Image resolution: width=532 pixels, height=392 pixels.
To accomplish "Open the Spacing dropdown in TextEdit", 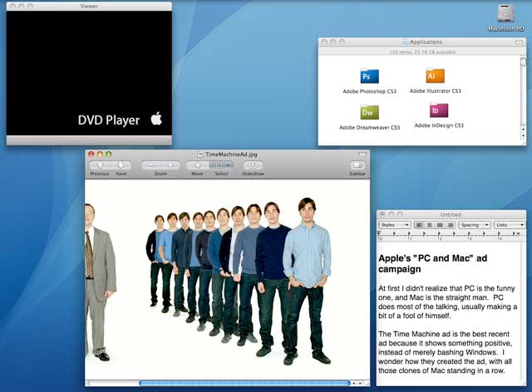I will (x=474, y=225).
